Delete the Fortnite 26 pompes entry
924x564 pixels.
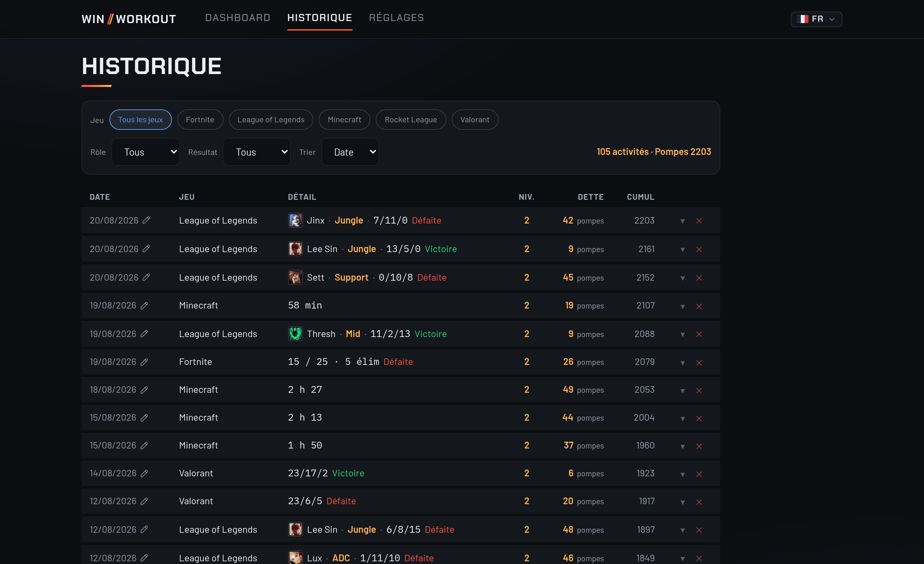[699, 363]
